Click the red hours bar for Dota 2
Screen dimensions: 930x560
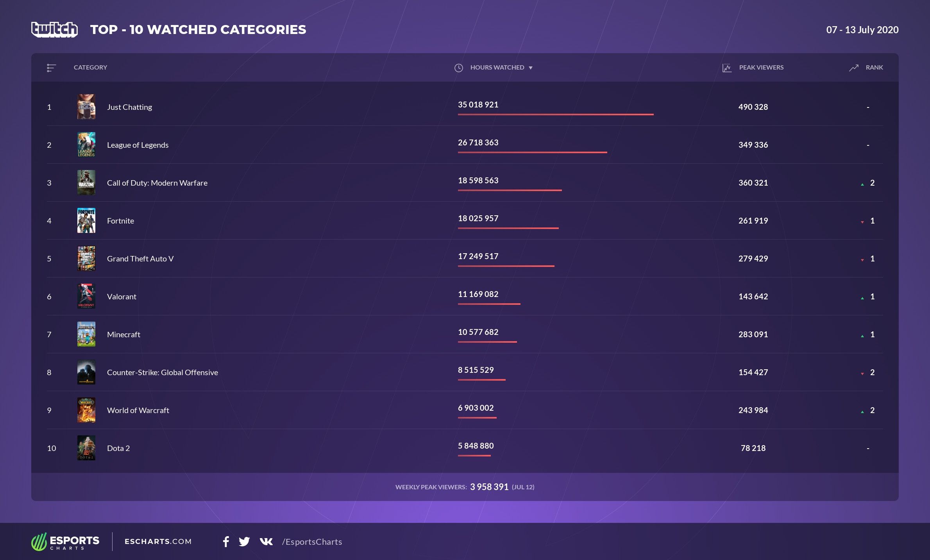click(474, 456)
